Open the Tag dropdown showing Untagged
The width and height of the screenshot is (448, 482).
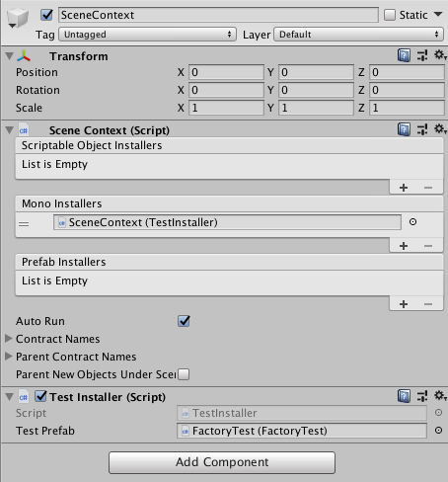pyautogui.click(x=147, y=35)
